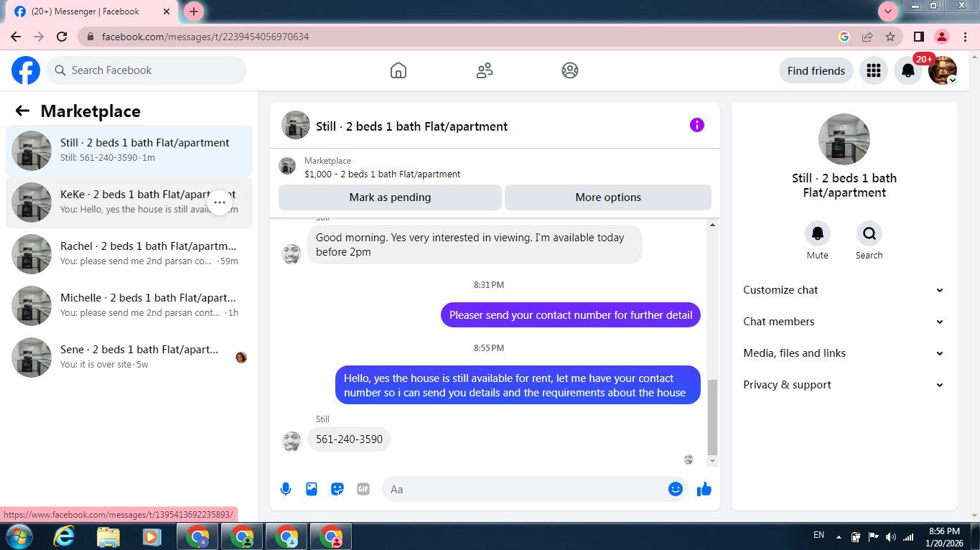Open Chrome side panel icon
The height and width of the screenshot is (550, 980).
click(918, 37)
